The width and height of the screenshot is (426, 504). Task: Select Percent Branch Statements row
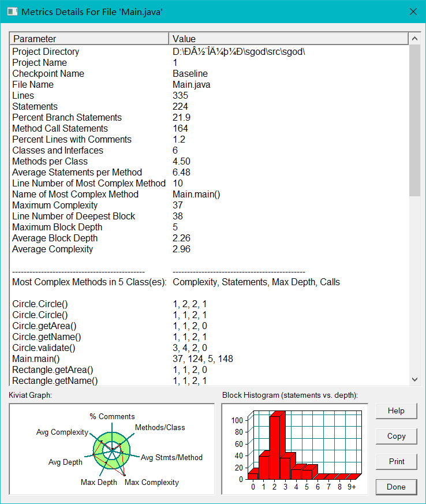point(209,117)
